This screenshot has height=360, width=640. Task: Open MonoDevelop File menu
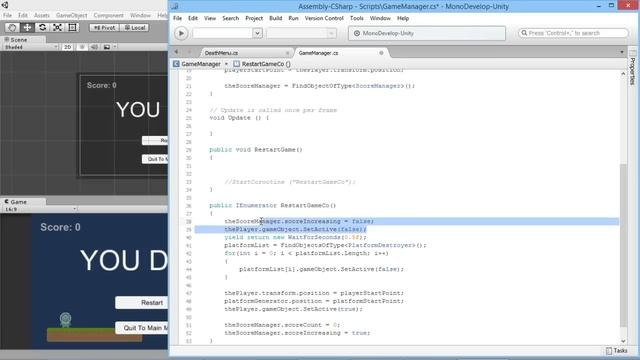[x=177, y=18]
